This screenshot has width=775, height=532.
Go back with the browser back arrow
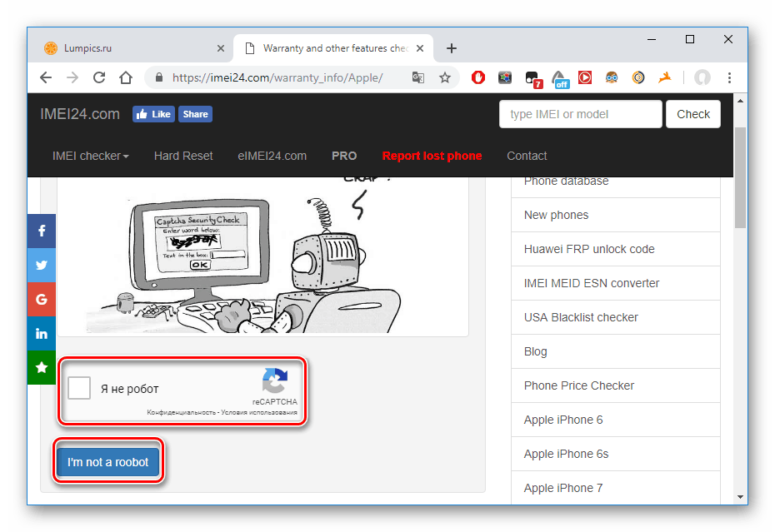click(x=46, y=77)
